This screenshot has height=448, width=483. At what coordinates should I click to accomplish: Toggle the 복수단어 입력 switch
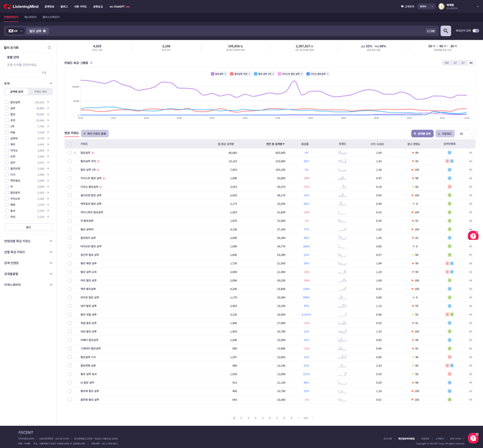(x=475, y=31)
